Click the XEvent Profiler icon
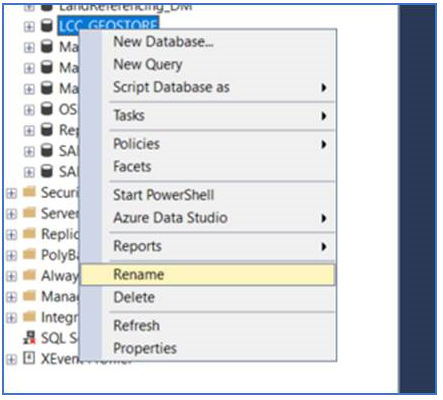This screenshot has width=443, height=400. pos(29,358)
